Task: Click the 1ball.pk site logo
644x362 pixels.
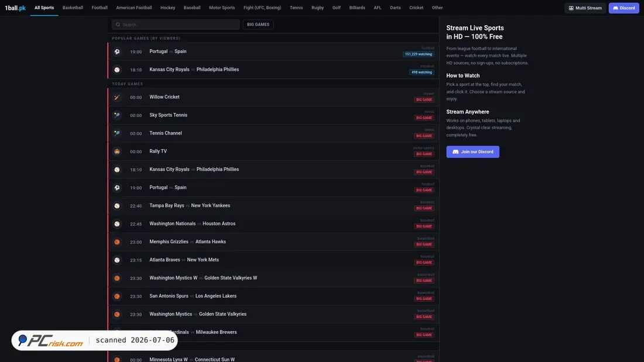Action: coord(15,8)
